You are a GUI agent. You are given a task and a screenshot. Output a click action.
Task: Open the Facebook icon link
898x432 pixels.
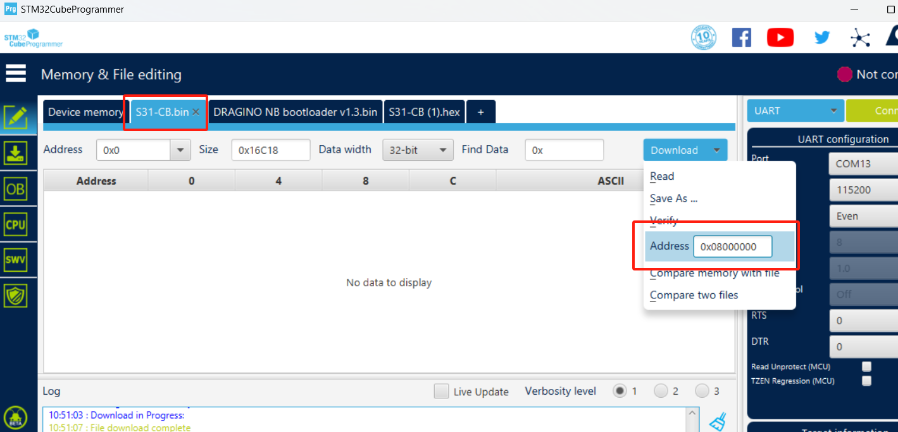(742, 38)
